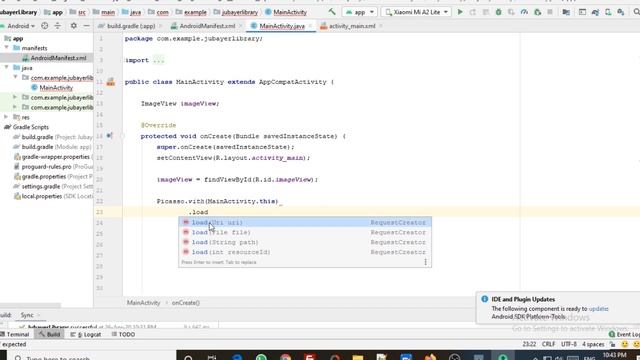Select load(File file) completion suggestion
This screenshot has height=360, width=640.
point(305,232)
